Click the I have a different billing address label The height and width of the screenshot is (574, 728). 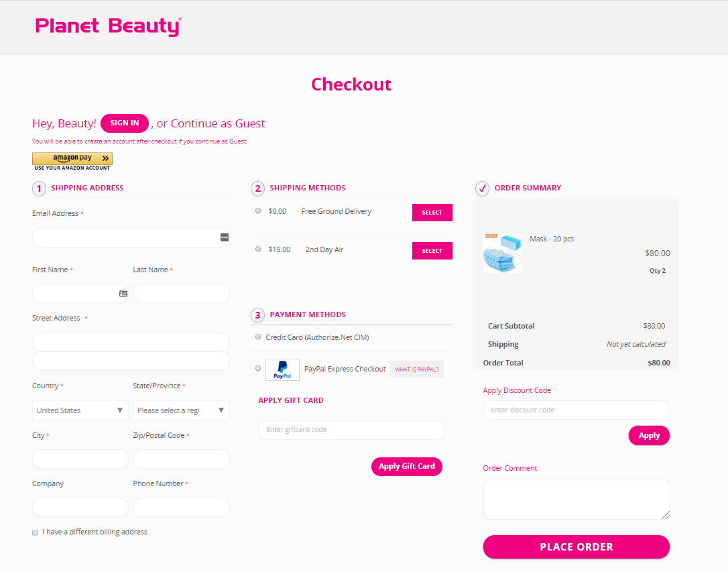pyautogui.click(x=95, y=532)
